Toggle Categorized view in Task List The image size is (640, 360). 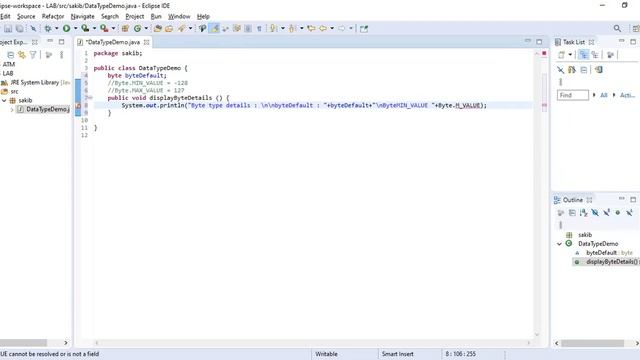(x=584, y=55)
